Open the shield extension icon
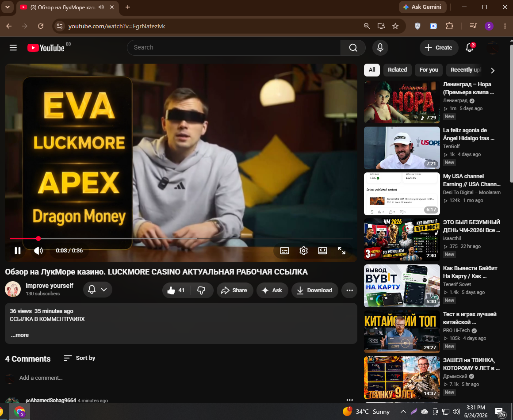This screenshot has width=513, height=420. [x=417, y=26]
